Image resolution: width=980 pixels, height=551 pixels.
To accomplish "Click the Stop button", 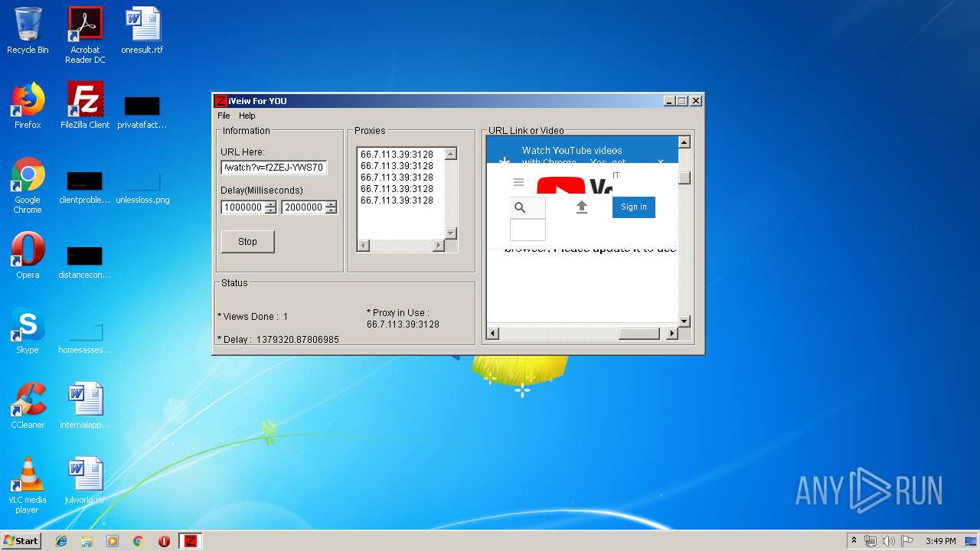I will tap(247, 241).
